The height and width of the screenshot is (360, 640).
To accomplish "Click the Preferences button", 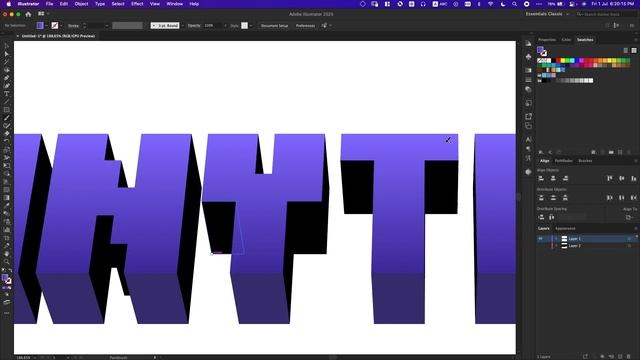I will click(x=305, y=25).
